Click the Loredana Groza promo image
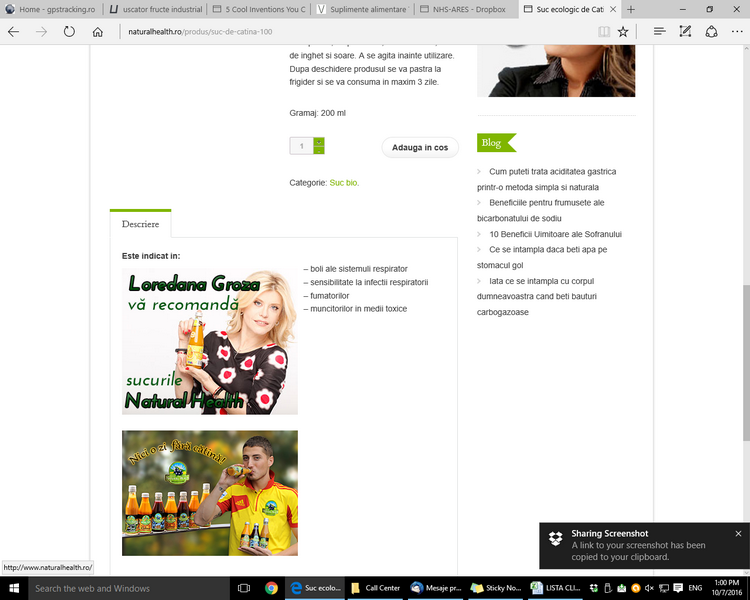The width and height of the screenshot is (750, 600). (x=210, y=341)
